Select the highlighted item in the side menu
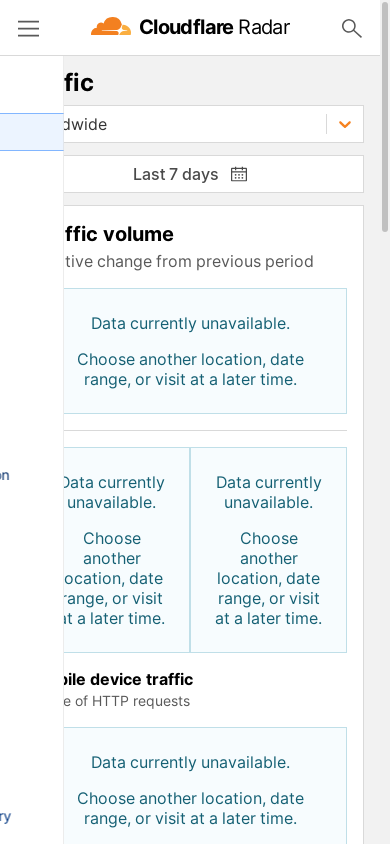The width and height of the screenshot is (390, 844). (32, 132)
